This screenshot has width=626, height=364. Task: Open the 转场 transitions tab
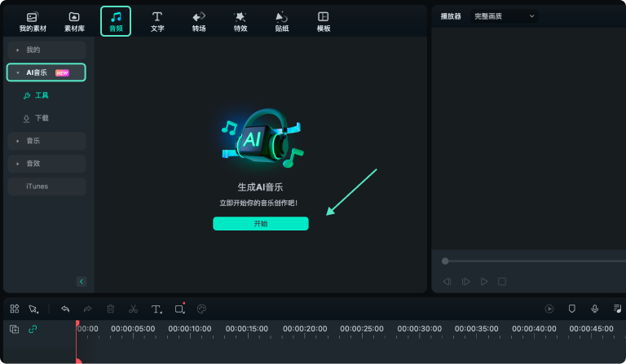(199, 22)
